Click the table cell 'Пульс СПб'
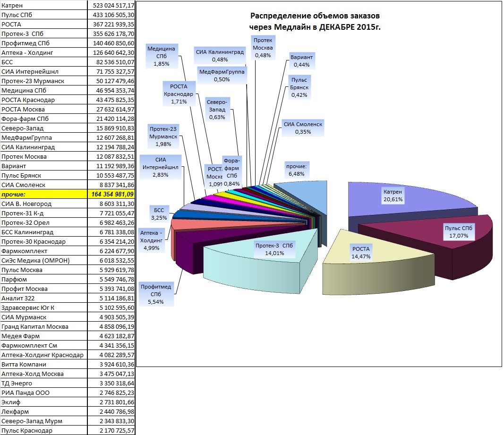 44,15
